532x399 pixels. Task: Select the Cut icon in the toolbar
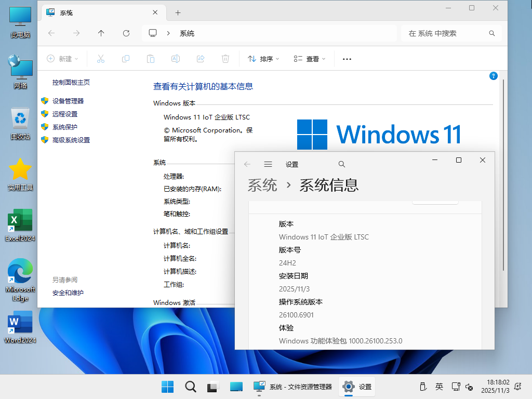pos(100,59)
